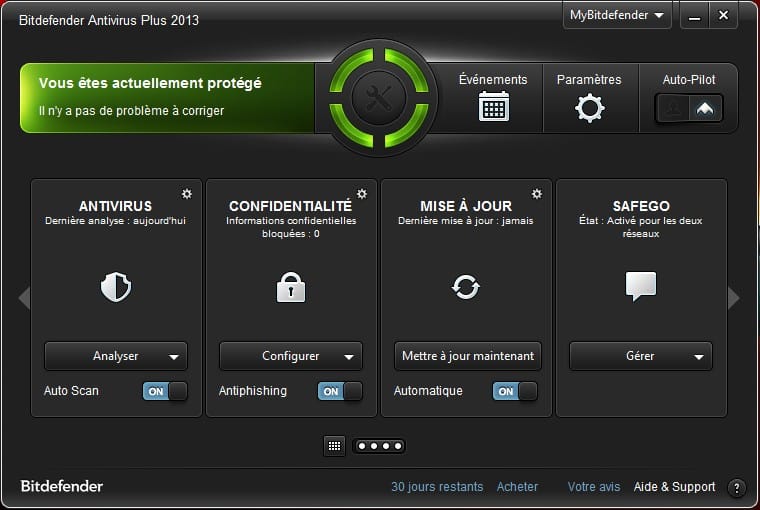Click the CONFIDENTIALITÉ panel title
Viewport: 760px width, 510px height.
click(290, 206)
